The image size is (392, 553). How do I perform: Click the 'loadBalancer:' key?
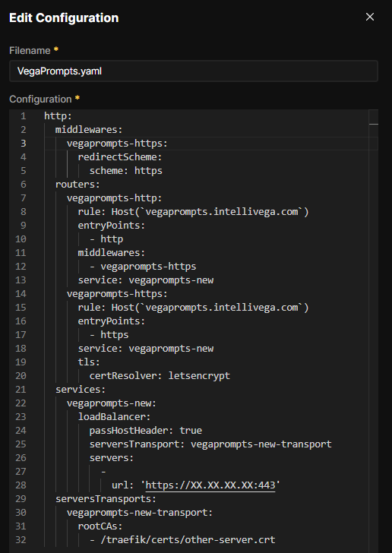click(x=114, y=417)
